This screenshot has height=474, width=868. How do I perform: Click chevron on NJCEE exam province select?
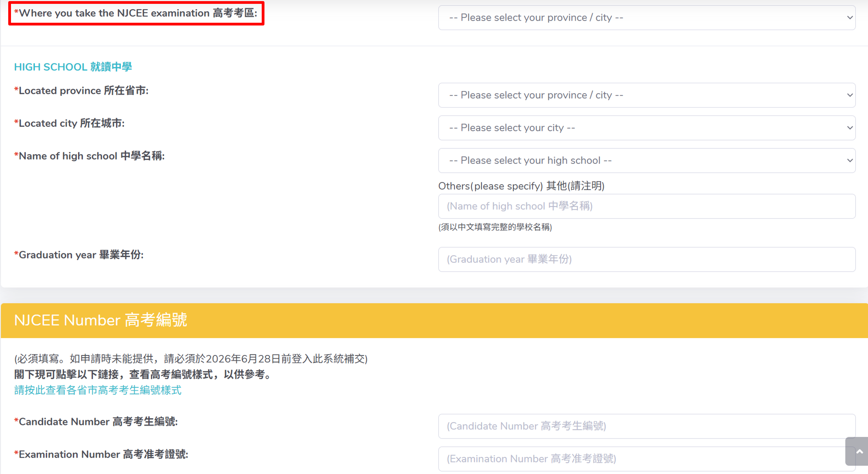(x=850, y=18)
